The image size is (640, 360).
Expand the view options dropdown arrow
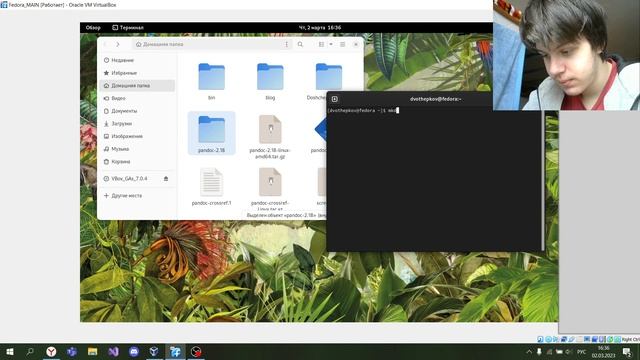[x=331, y=44]
